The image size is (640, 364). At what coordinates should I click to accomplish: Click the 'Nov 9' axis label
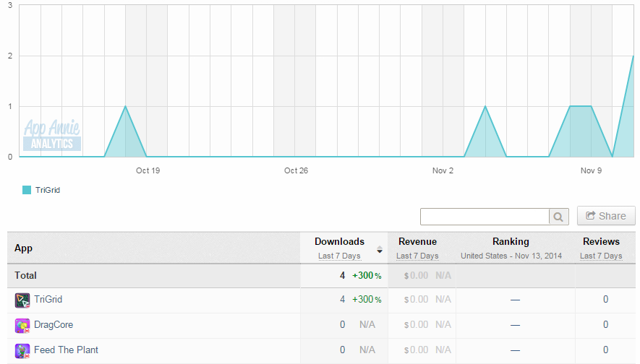591,170
